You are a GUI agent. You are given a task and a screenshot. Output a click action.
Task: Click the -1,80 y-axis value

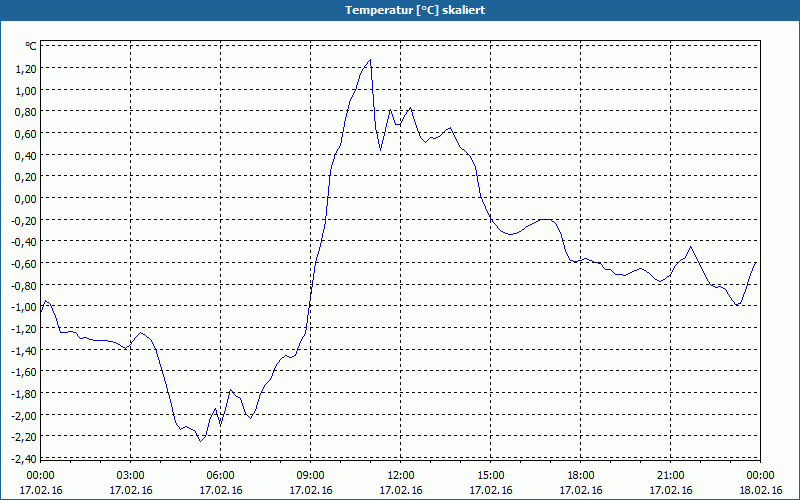tap(24, 393)
